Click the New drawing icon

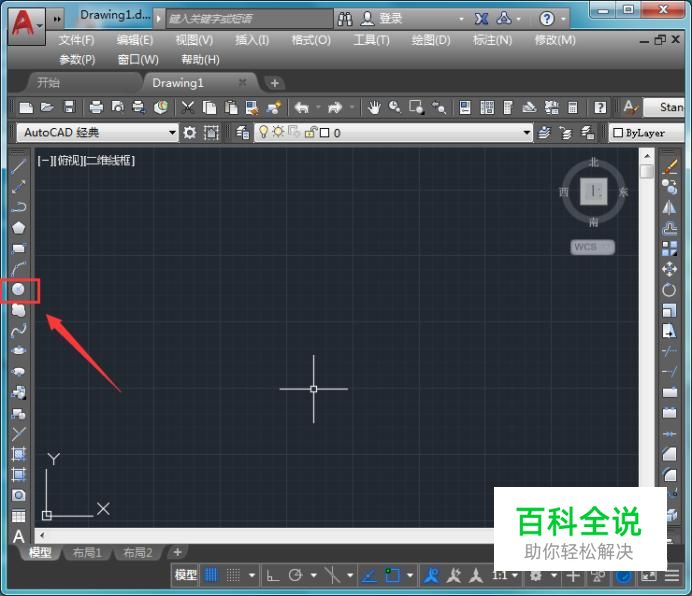point(26,107)
